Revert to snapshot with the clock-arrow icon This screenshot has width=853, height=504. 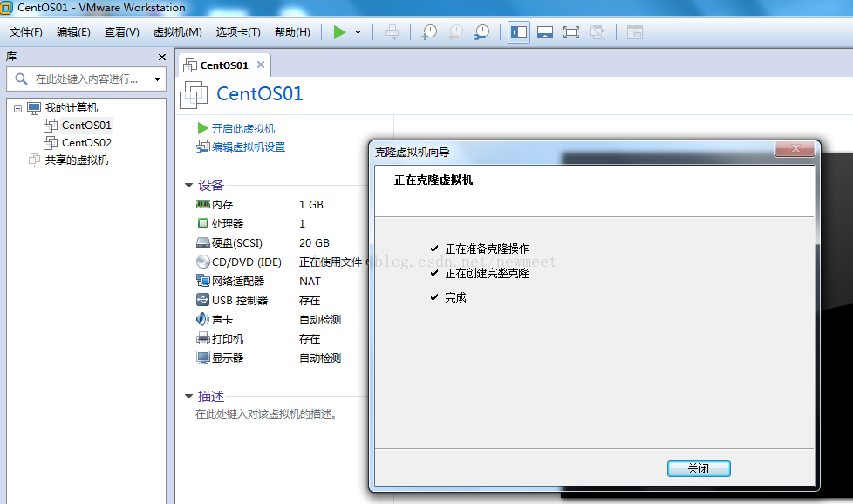tap(455, 32)
